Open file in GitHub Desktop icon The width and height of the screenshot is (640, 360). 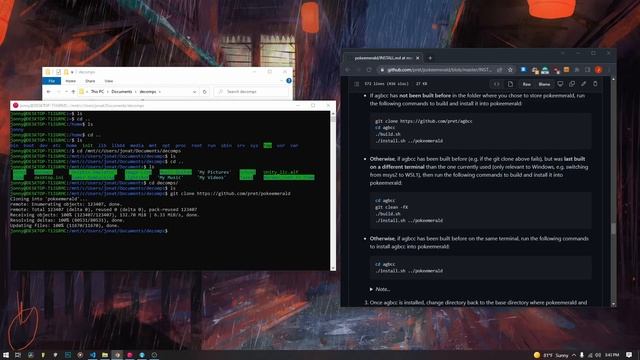[560, 84]
